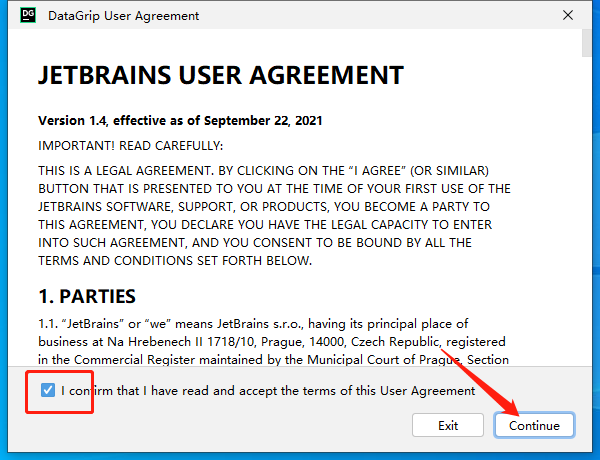Click the "DataGrip User Agreement" window title

coord(124,16)
